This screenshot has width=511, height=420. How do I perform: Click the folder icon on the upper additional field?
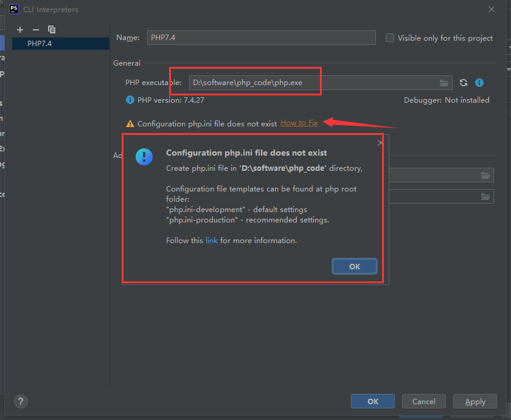(x=485, y=174)
